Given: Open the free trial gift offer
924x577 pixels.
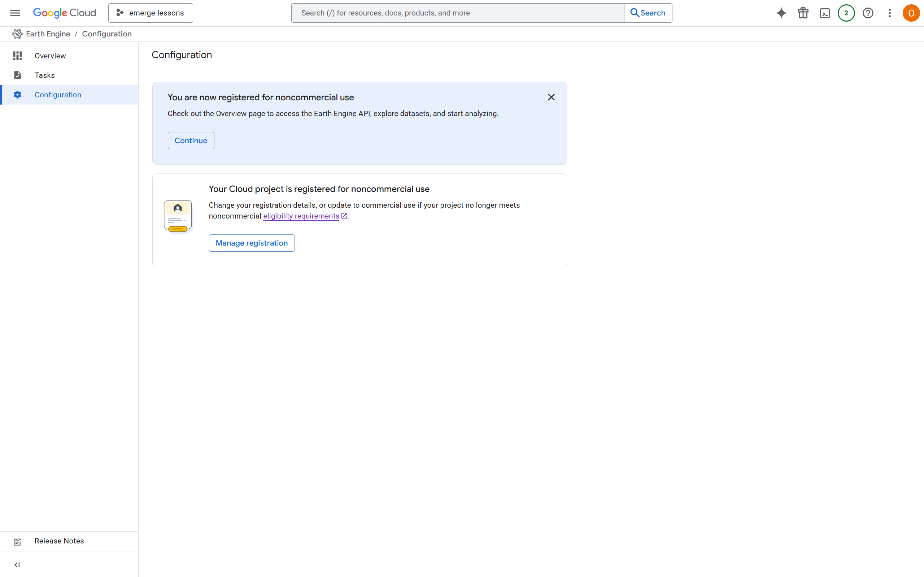Looking at the screenshot, I should 803,13.
